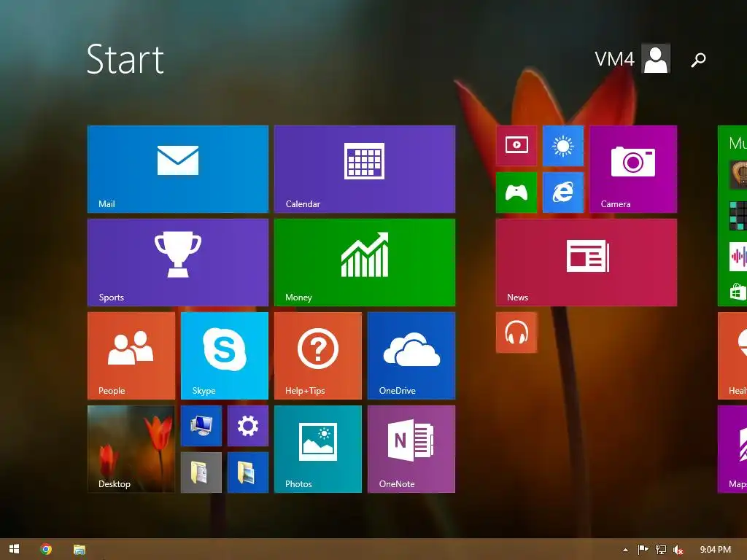Open the partially visible Health tile
747x560 pixels.
tap(732, 356)
